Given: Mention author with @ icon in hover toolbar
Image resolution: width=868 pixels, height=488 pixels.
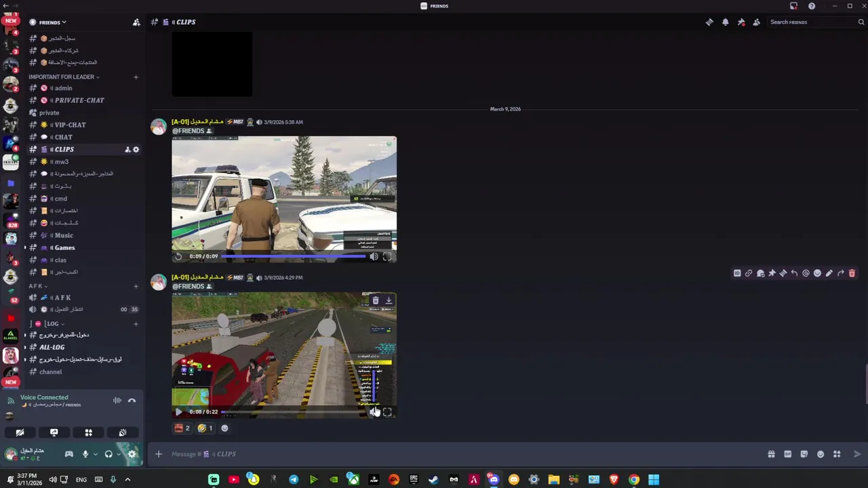Looking at the screenshot, I should point(806,273).
